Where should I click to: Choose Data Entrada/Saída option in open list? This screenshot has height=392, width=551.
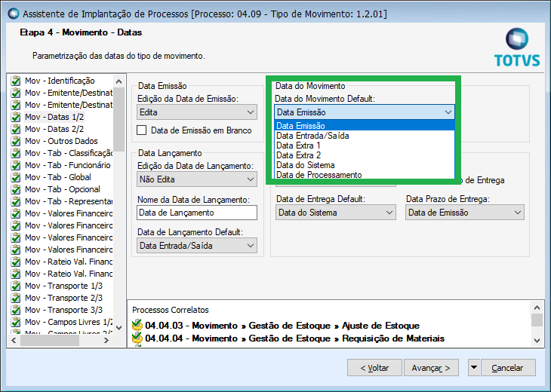365,136
